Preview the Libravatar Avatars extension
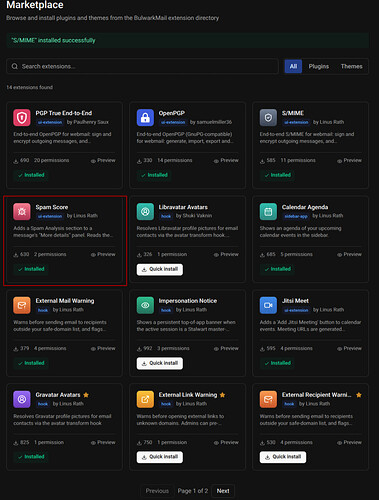 point(226,254)
